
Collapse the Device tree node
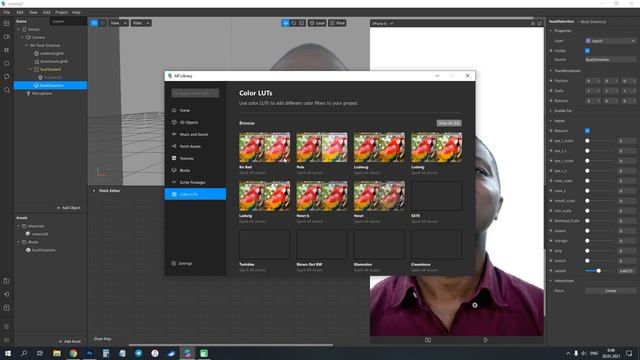pyautogui.click(x=18, y=29)
